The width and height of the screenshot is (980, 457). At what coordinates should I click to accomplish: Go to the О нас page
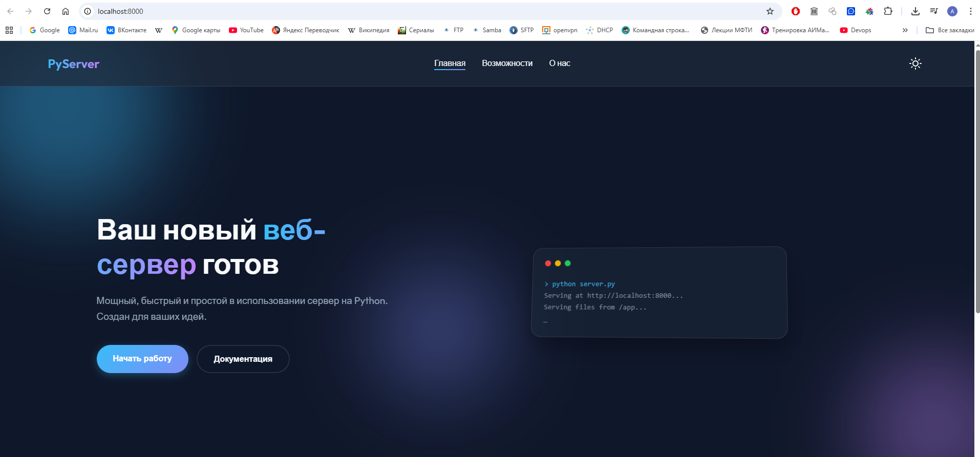click(559, 63)
